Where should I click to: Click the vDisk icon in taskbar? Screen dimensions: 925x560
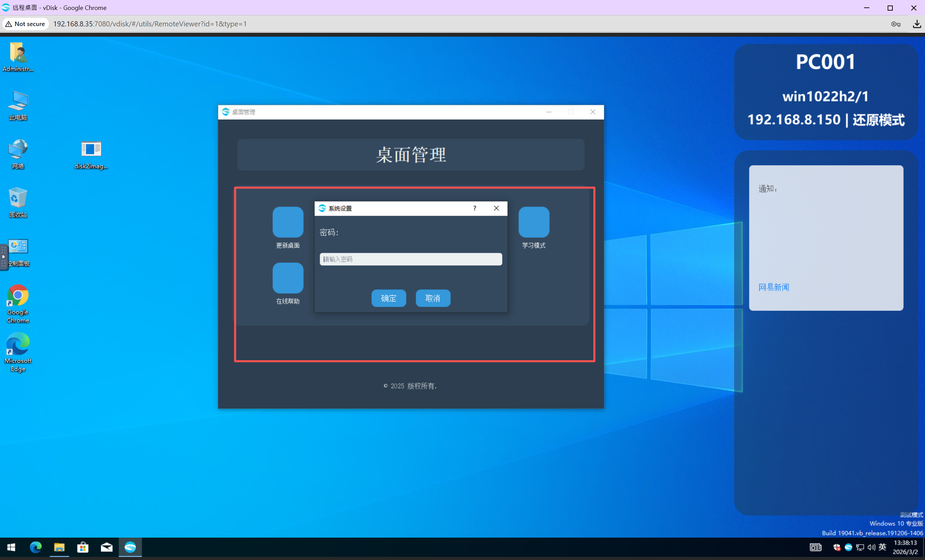[130, 547]
